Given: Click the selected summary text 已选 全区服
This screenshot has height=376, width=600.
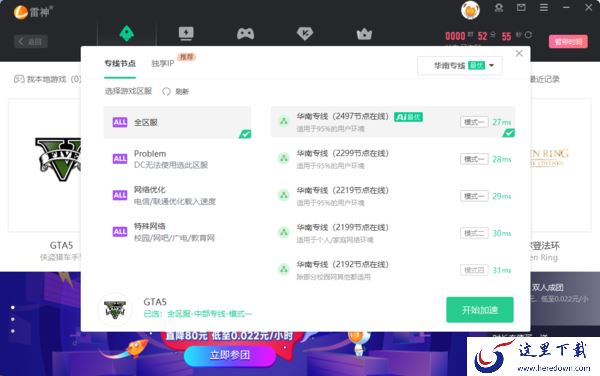Looking at the screenshot, I should point(197,314).
